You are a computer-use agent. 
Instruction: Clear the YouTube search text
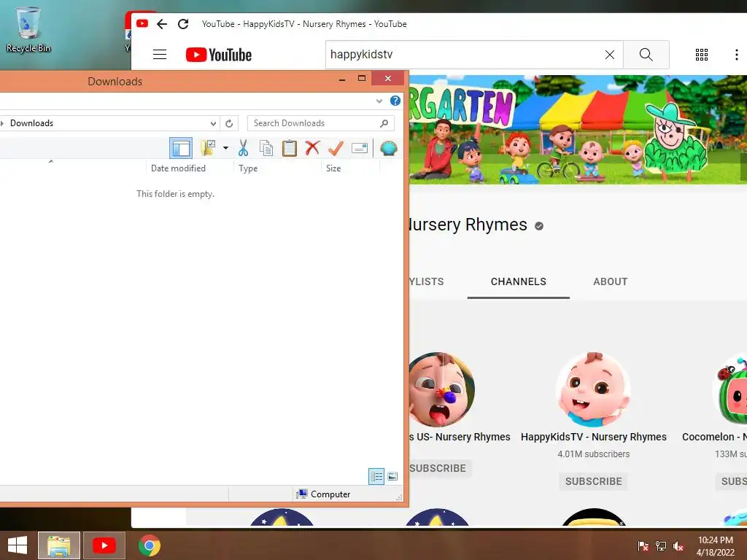coord(610,55)
